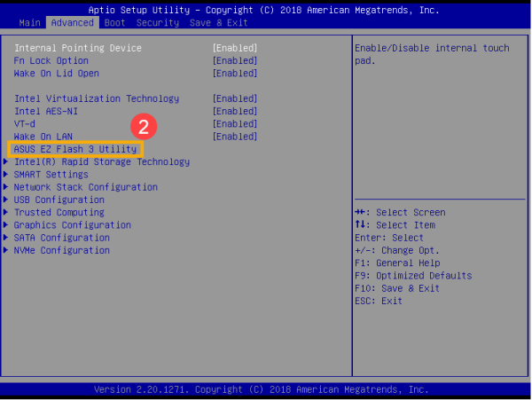532x400 pixels.
Task: Go to the Security tab
Action: pos(158,23)
